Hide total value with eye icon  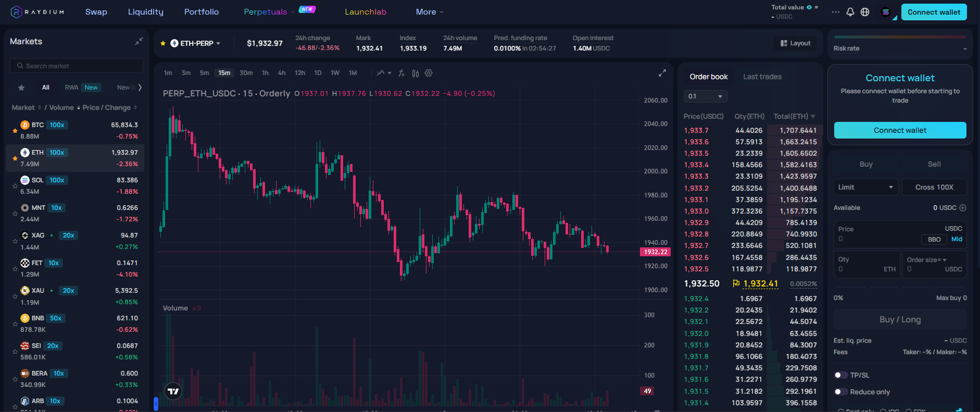809,7
